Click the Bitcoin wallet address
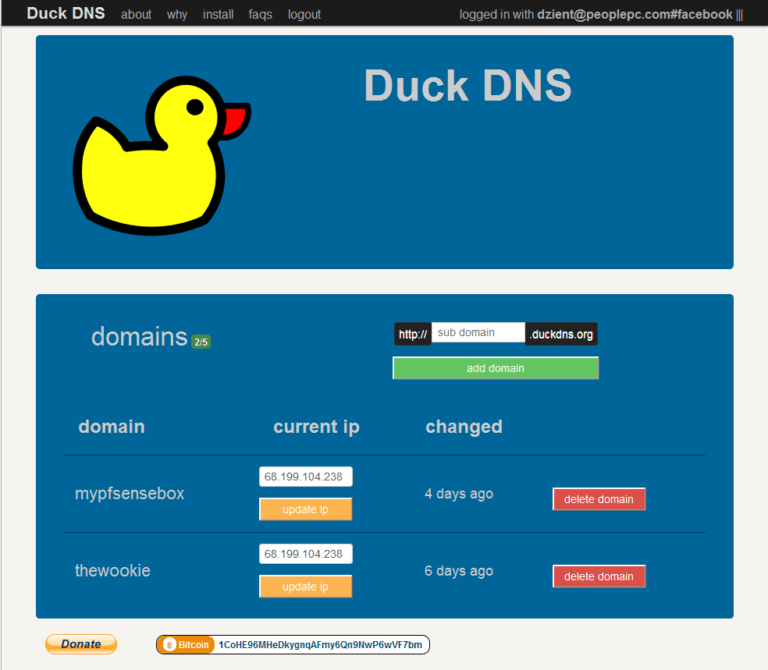The height and width of the screenshot is (670, 768). [320, 645]
